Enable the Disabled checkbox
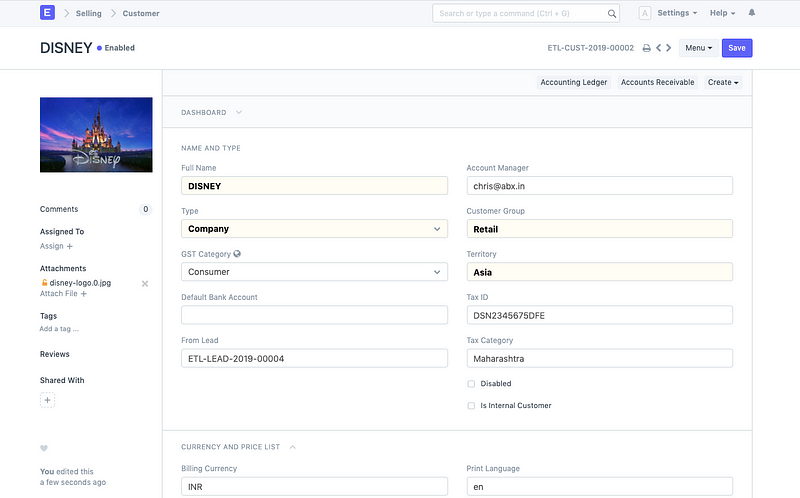Viewport: 800px width, 498px height. click(x=471, y=384)
